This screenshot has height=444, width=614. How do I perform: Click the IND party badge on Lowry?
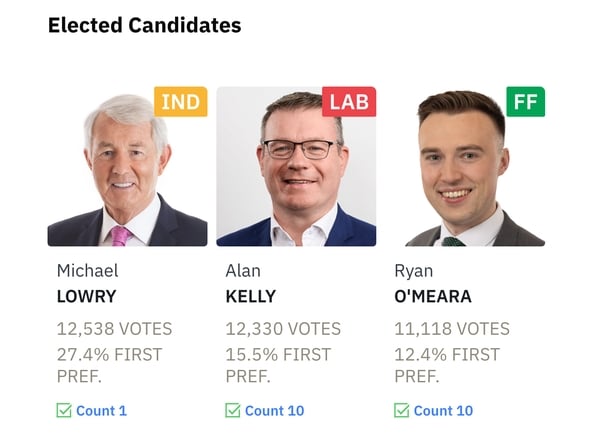coord(180,101)
